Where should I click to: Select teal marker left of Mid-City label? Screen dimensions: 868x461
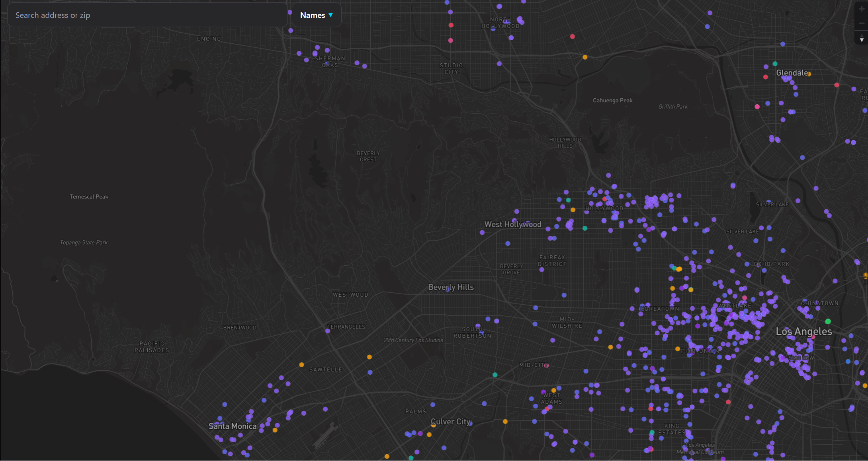495,375
